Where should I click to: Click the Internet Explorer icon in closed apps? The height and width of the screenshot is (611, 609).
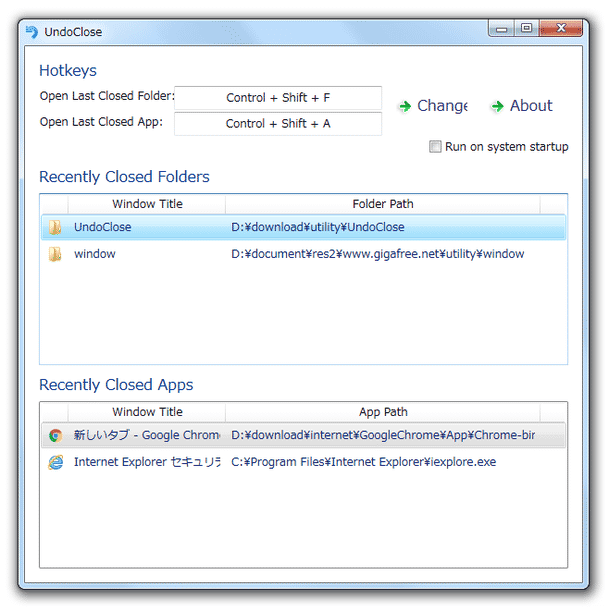pyautogui.click(x=56, y=462)
